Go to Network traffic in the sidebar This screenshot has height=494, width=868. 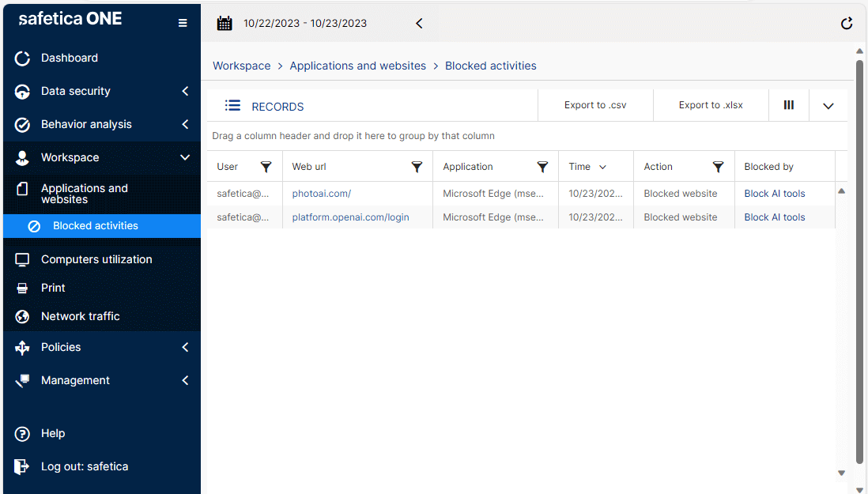[80, 316]
